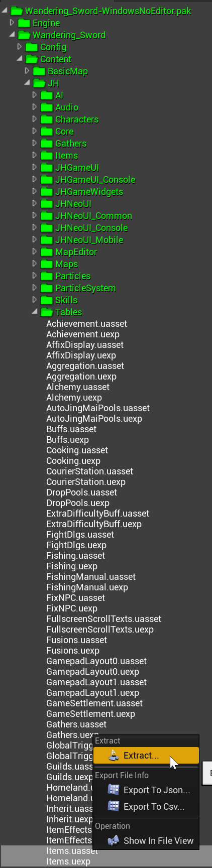Click the JHGameUI_Console folder icon
Viewport: 212px width, 868px height.
(x=47, y=180)
